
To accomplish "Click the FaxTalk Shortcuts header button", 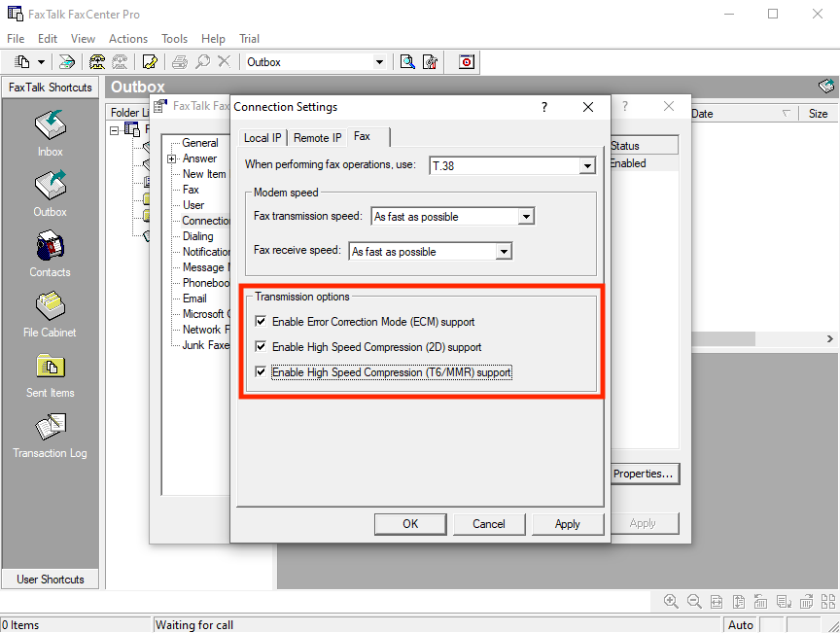I will (51, 88).
